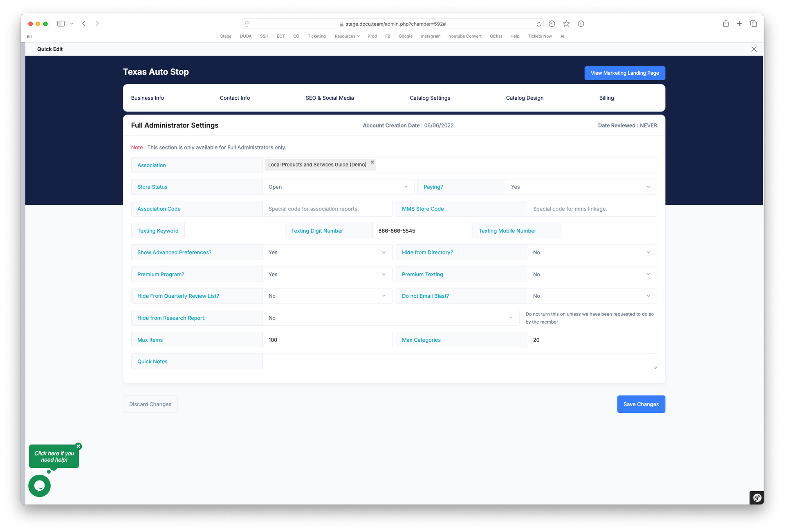Screen dimensions: 785x532
Task: Open the Help bookmark
Action: coord(515,36)
